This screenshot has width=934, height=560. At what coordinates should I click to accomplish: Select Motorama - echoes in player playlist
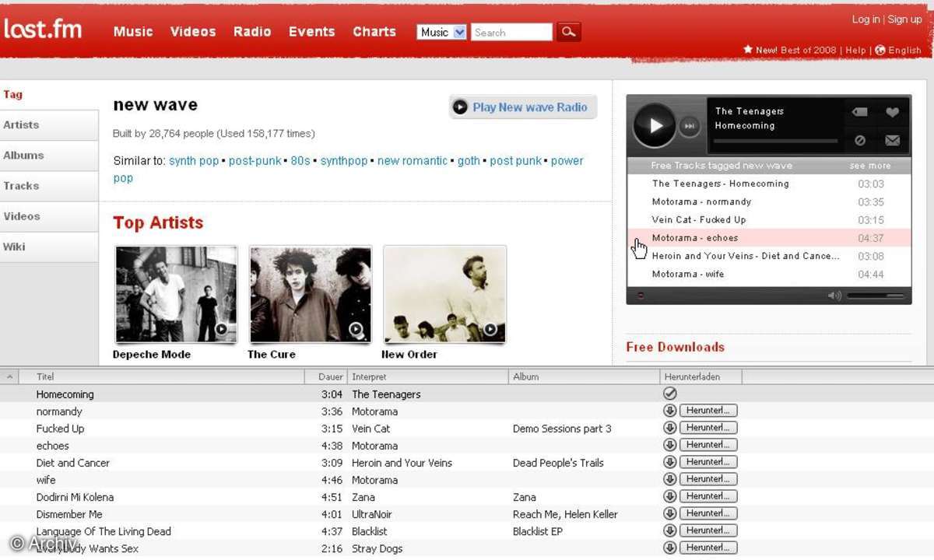point(769,238)
